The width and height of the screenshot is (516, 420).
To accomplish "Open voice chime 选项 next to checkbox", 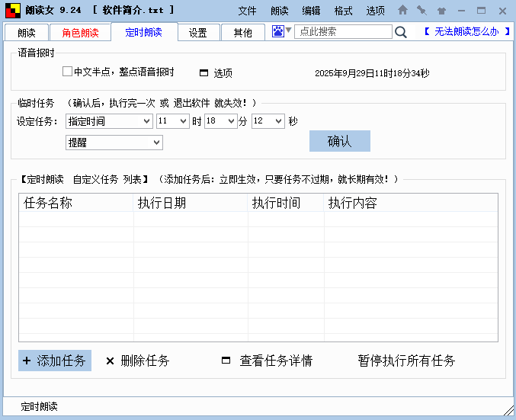I will [x=216, y=73].
